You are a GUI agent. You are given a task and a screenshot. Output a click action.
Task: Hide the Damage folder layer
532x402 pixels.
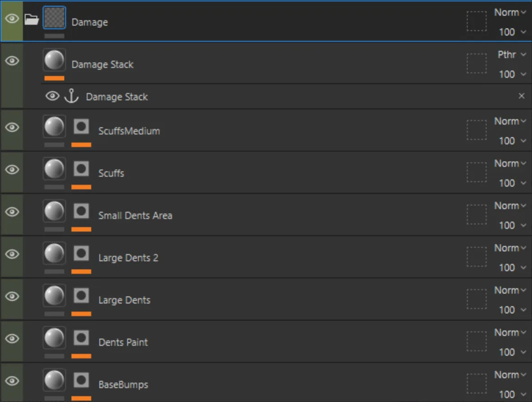(x=12, y=18)
